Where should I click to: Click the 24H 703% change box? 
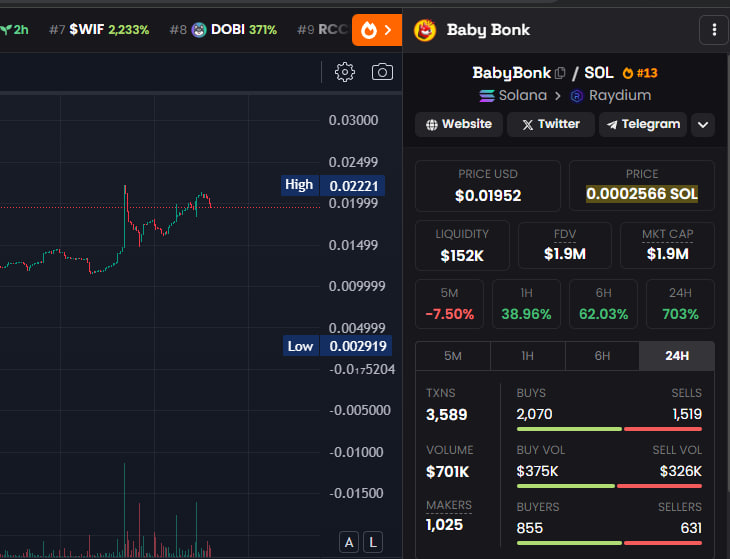click(680, 304)
